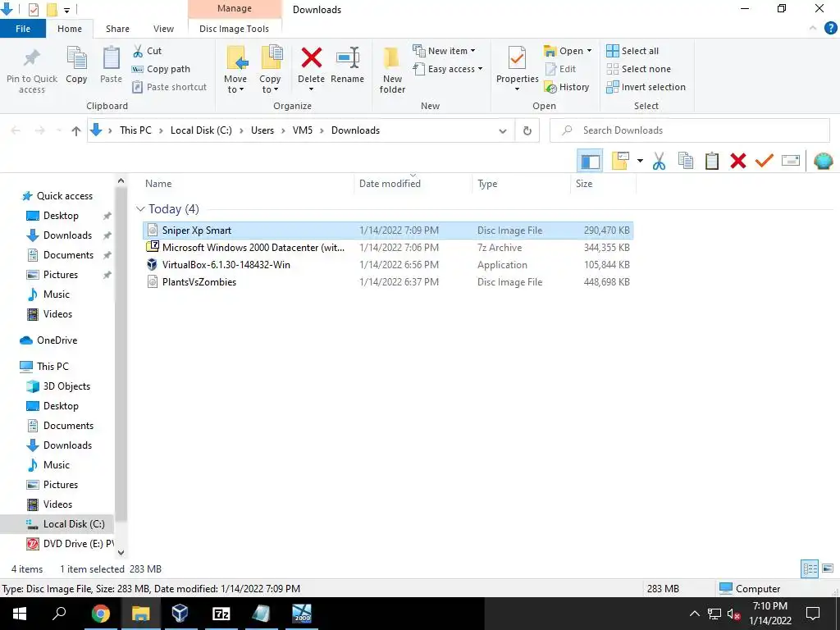Select the VirtualBox-6.1.30-148432-Win application file
This screenshot has height=630, width=840.
388,265
